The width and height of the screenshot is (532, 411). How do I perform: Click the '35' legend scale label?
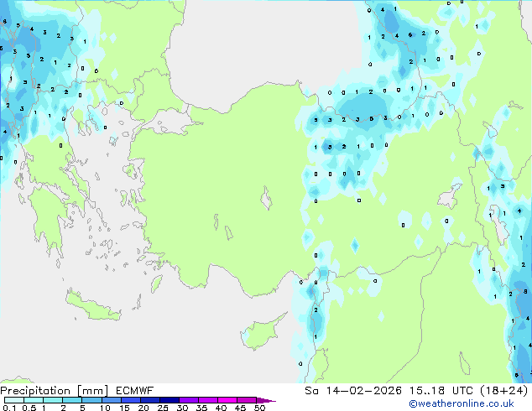(201, 408)
